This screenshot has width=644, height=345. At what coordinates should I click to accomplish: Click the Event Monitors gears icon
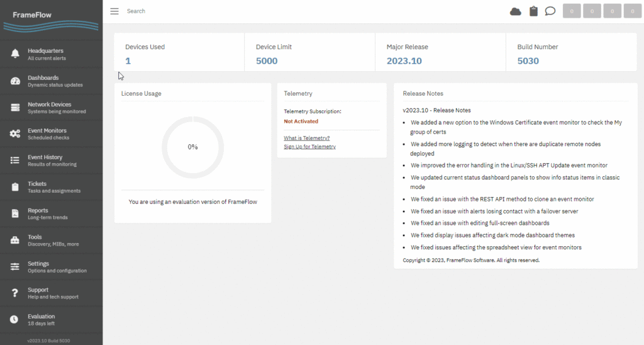tap(15, 133)
